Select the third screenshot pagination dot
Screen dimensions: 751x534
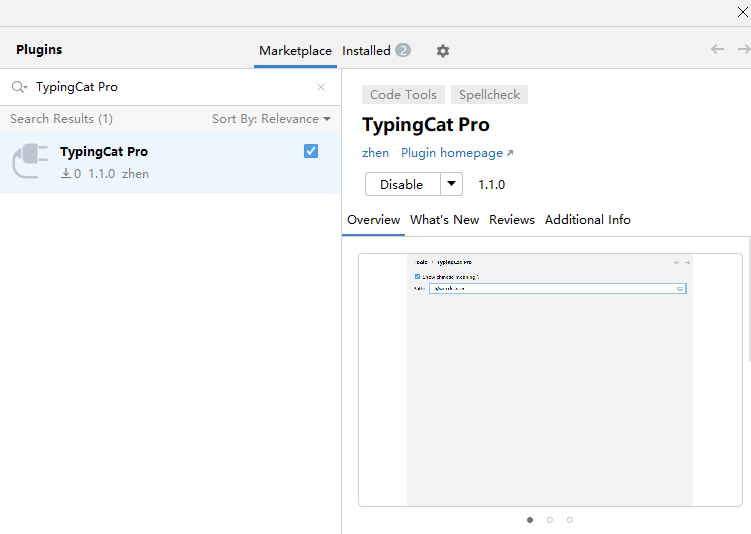click(x=570, y=520)
